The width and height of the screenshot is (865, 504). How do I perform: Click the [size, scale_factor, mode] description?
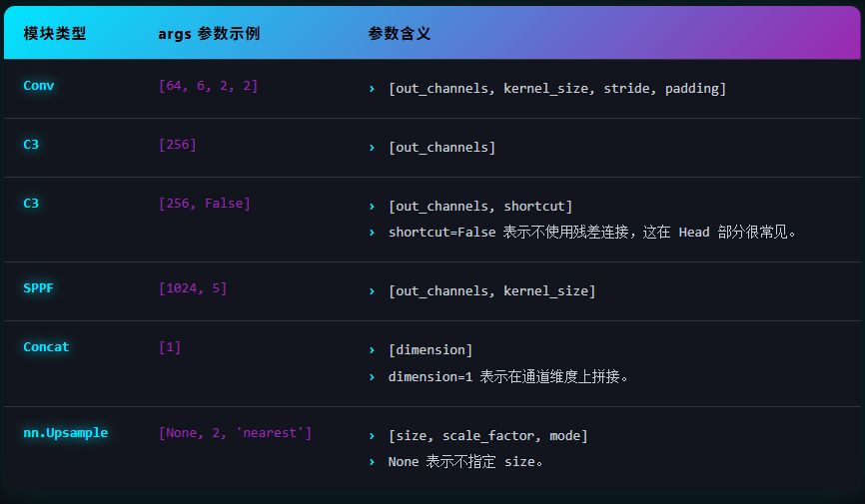click(x=488, y=436)
